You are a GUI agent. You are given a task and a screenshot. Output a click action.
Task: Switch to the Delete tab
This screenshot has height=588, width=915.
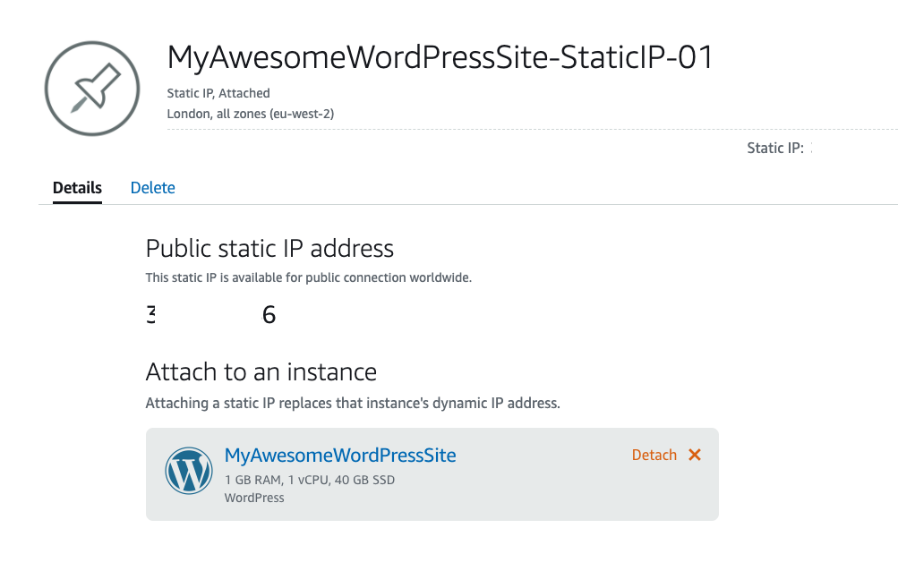point(152,188)
